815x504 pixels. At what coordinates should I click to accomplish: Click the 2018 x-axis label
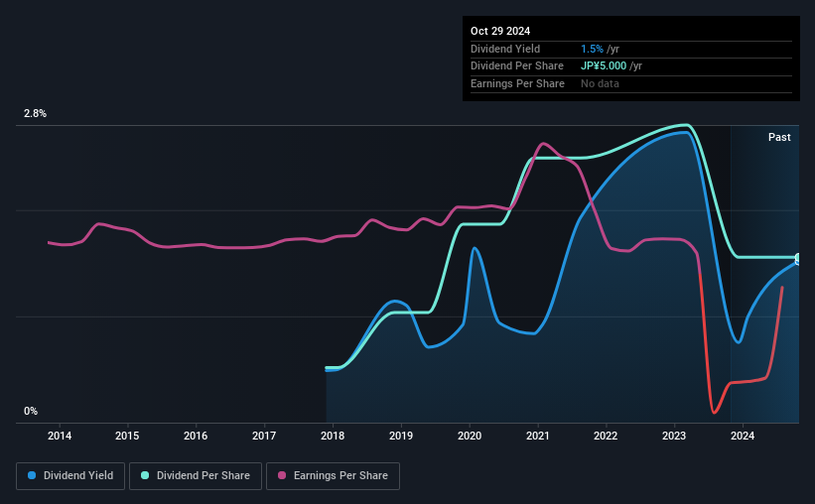333,436
